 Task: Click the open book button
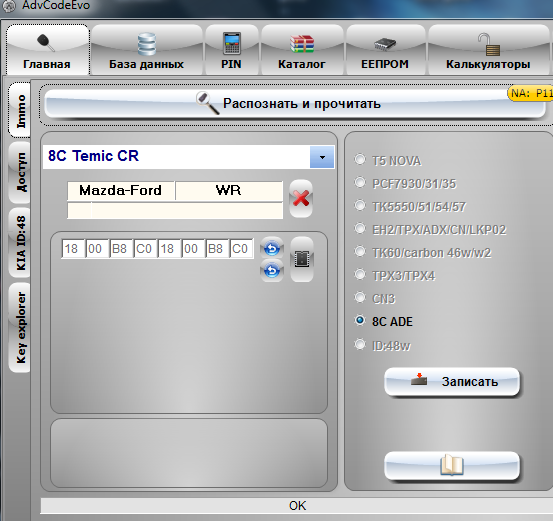[x=452, y=466]
